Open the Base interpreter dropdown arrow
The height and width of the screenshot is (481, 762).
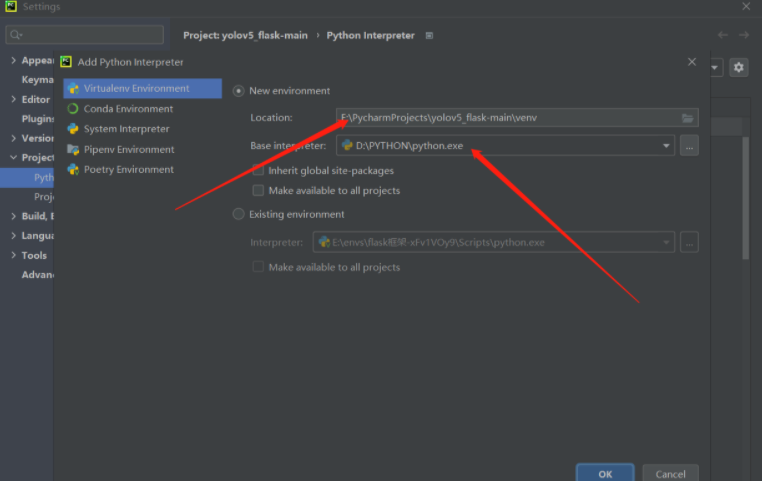pos(666,146)
